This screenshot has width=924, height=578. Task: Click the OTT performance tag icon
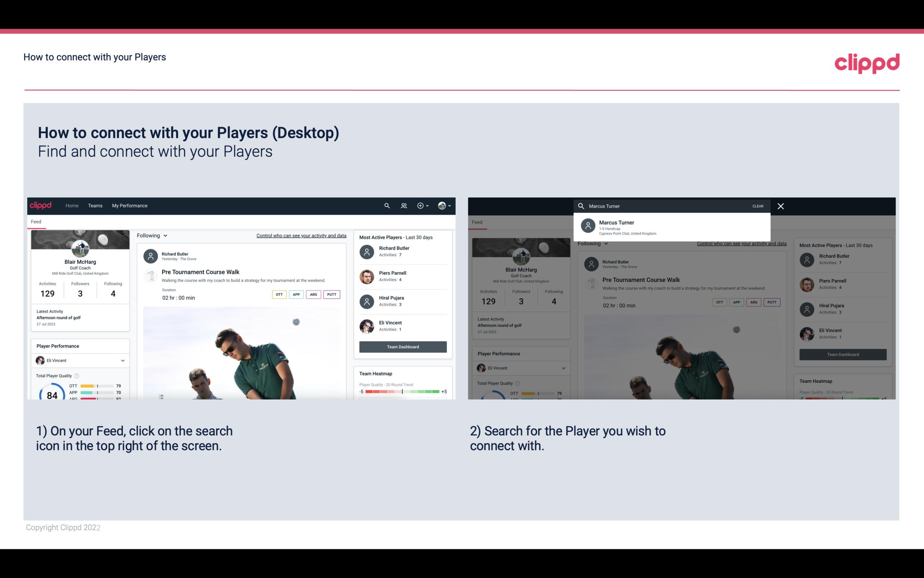278,294
